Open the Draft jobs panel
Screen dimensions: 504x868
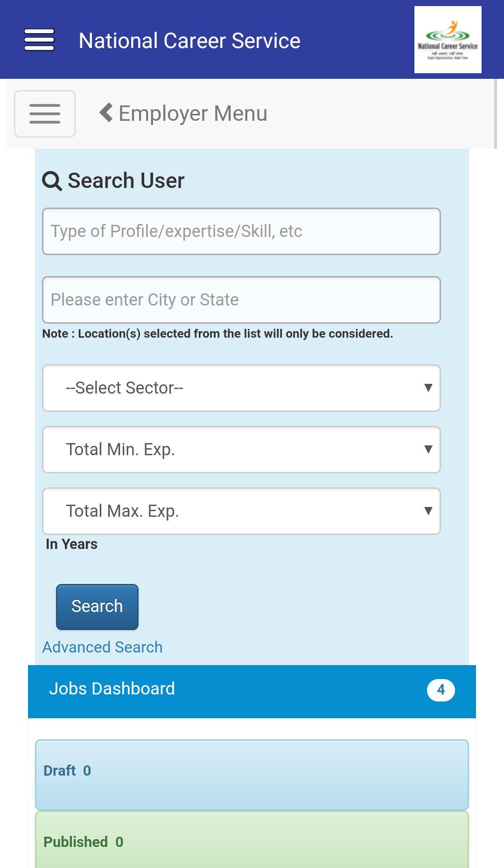coord(252,774)
